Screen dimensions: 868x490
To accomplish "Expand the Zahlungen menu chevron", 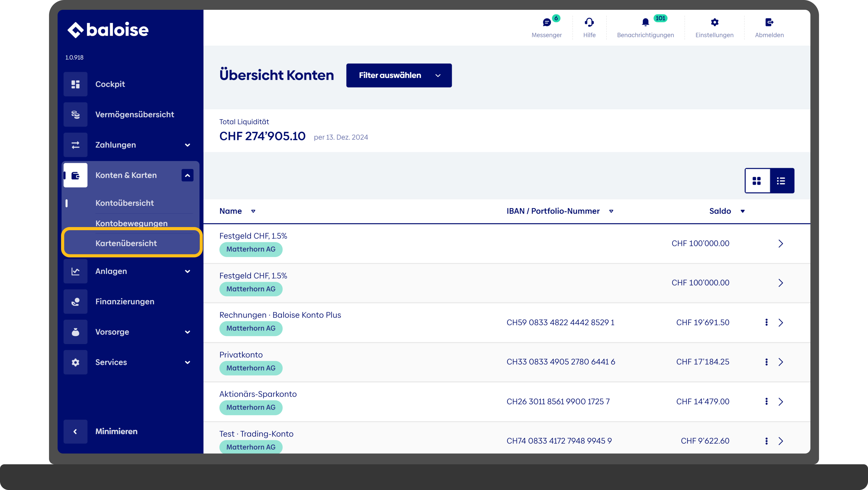I will [187, 145].
